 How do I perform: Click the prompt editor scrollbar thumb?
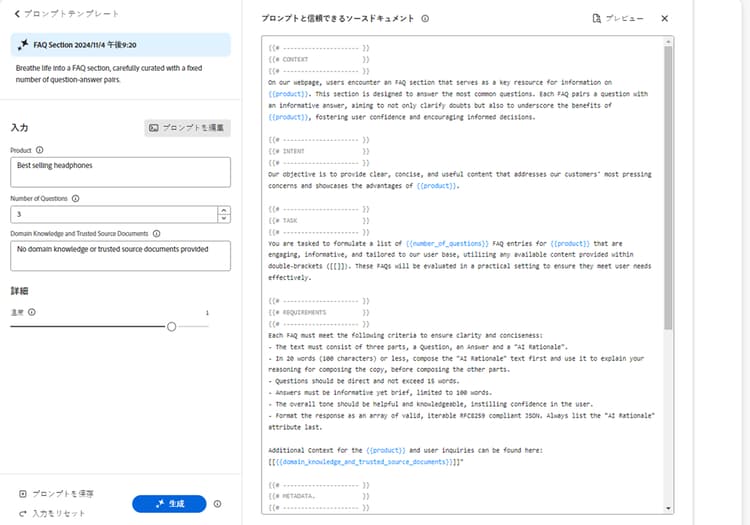coord(668,187)
